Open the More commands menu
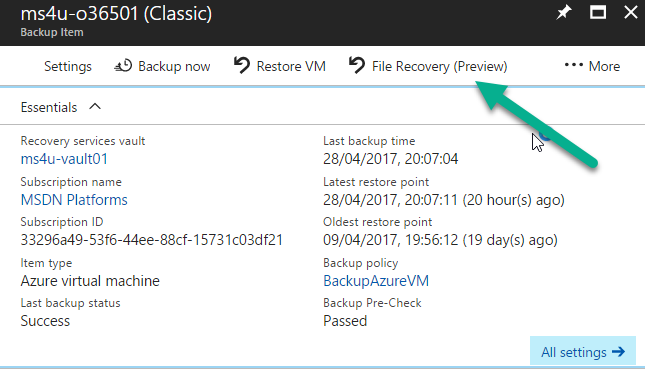The height and width of the screenshot is (369, 645). pyautogui.click(x=592, y=66)
